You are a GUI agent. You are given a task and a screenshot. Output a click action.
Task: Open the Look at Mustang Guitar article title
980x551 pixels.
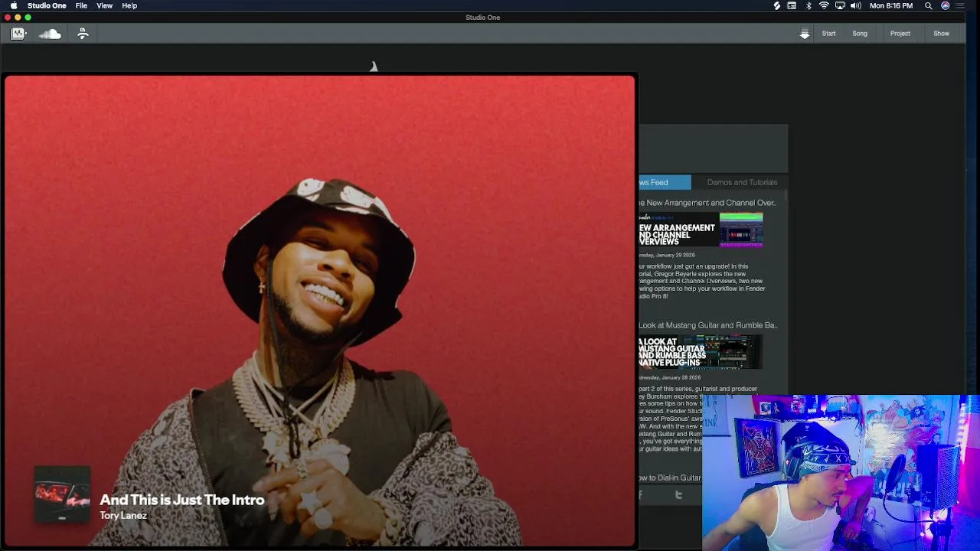pyautogui.click(x=708, y=325)
